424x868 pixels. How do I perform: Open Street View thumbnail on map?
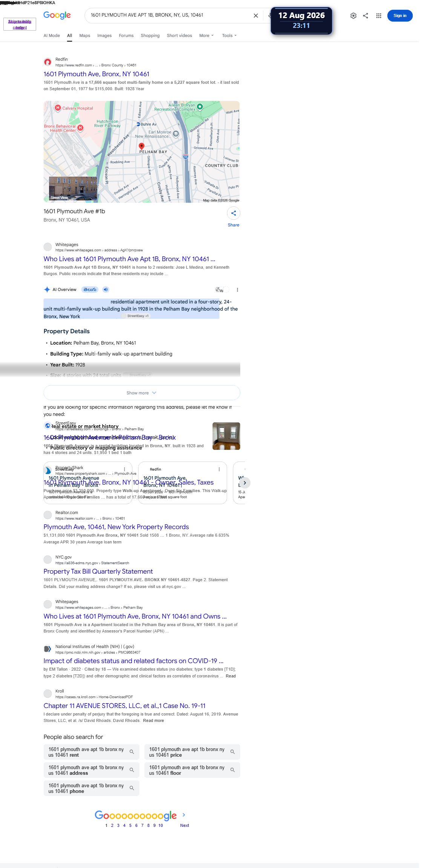73,188
